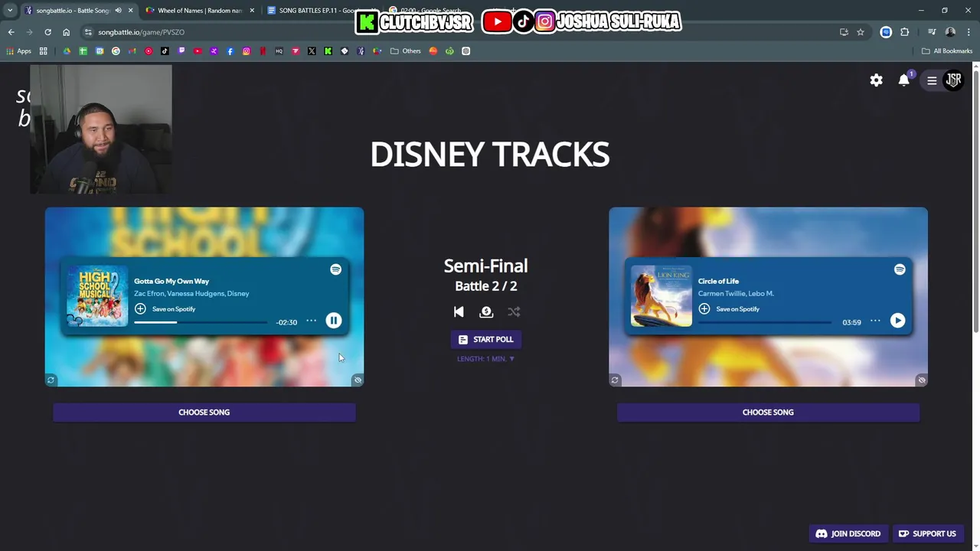Navigate back in the browser

click(x=11, y=32)
